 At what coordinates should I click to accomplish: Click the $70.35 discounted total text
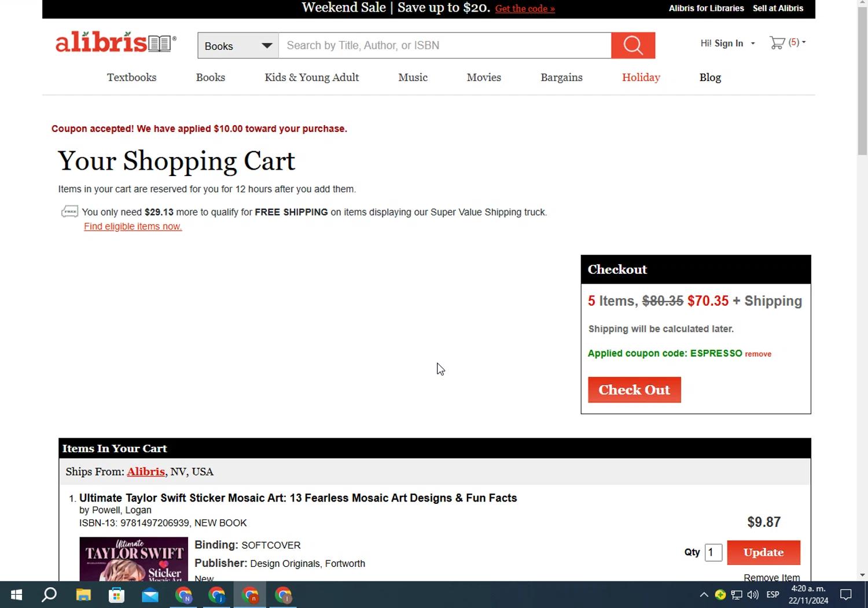[708, 301]
